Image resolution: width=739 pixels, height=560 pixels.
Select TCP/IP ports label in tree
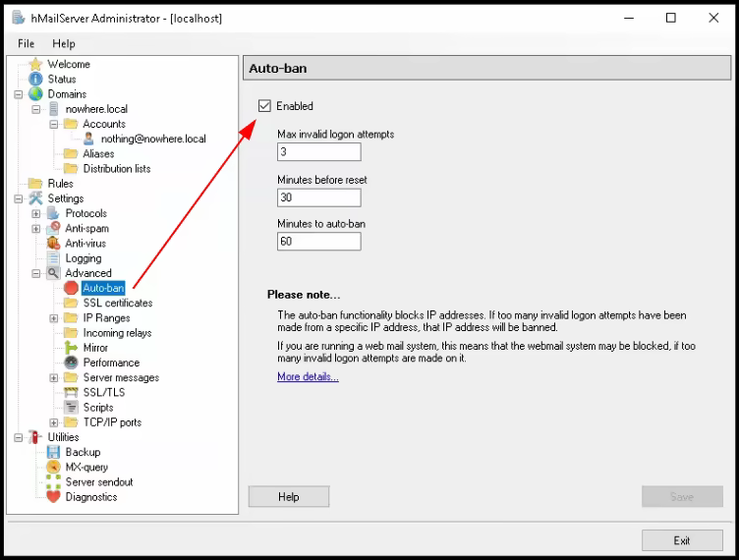coord(112,422)
